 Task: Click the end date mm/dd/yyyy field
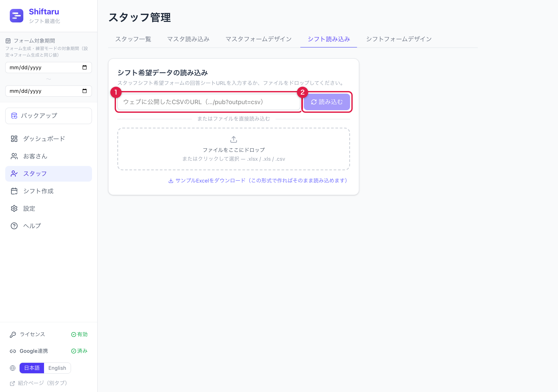[x=49, y=91]
